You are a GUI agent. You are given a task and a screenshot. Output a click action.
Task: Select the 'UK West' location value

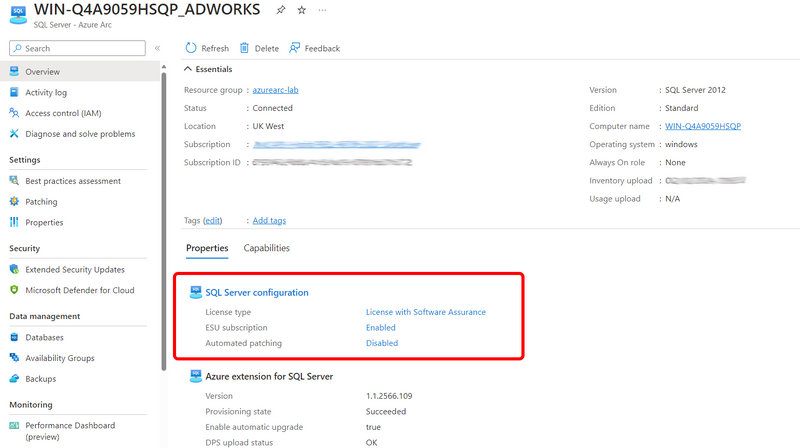point(268,126)
